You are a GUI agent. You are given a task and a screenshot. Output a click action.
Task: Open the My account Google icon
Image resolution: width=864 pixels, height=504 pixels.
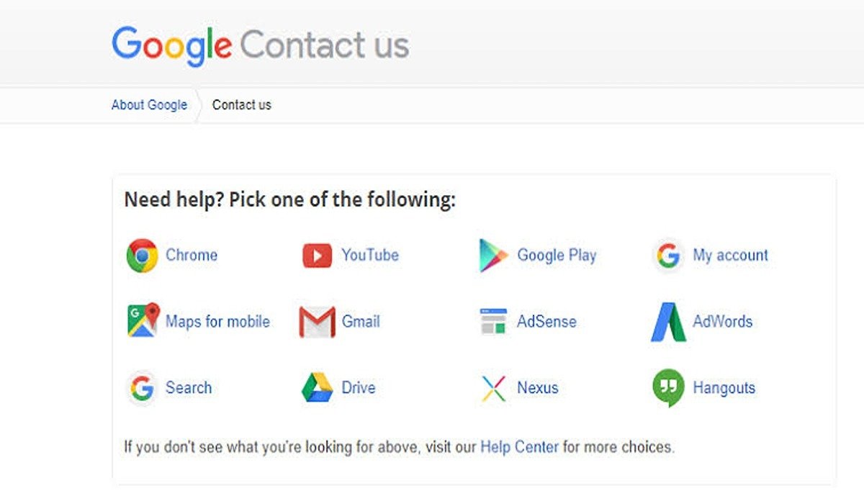click(x=668, y=256)
